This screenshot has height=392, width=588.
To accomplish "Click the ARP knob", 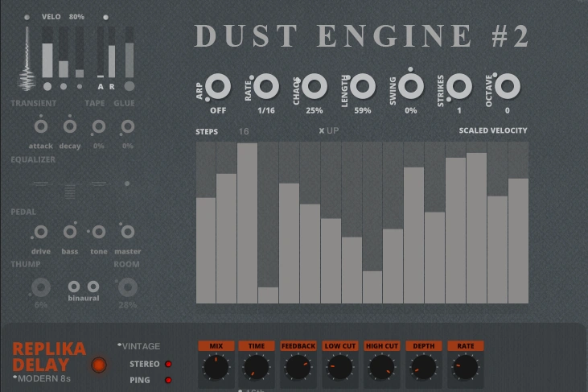I will 218,86.
